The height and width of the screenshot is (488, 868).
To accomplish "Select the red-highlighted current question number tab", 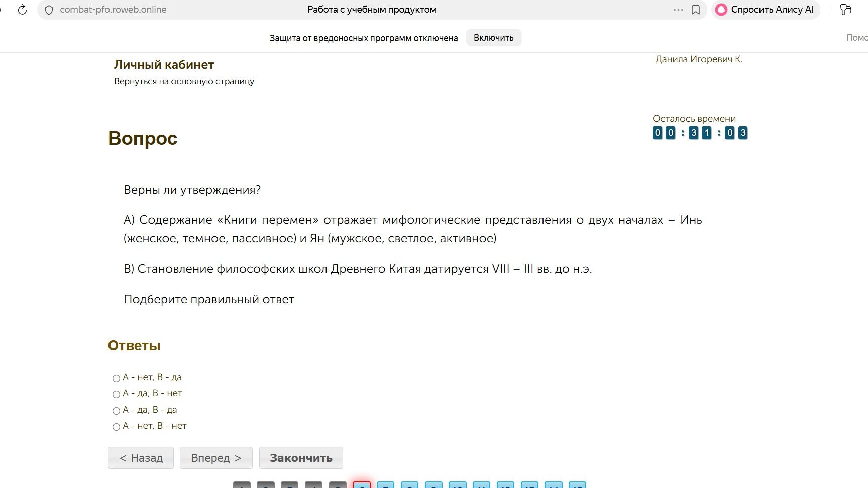I will click(362, 485).
